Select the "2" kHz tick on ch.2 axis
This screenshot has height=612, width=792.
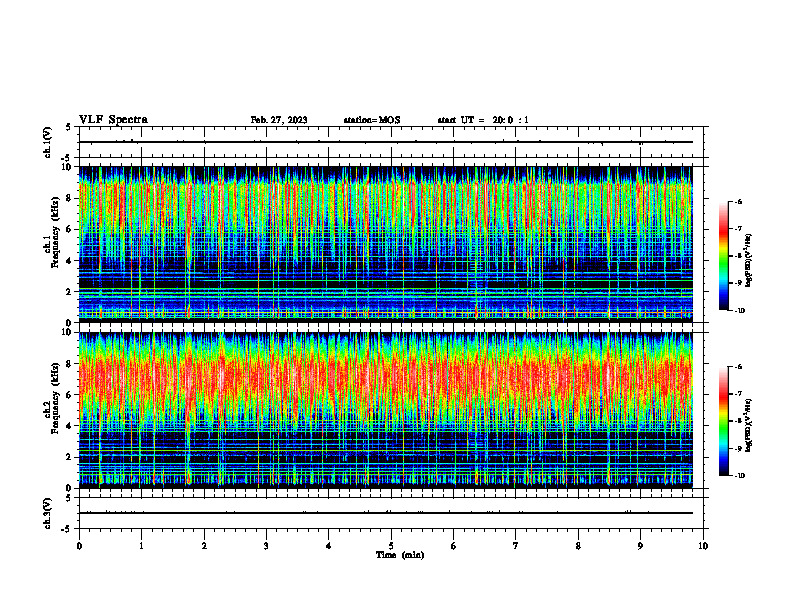[x=70, y=457]
